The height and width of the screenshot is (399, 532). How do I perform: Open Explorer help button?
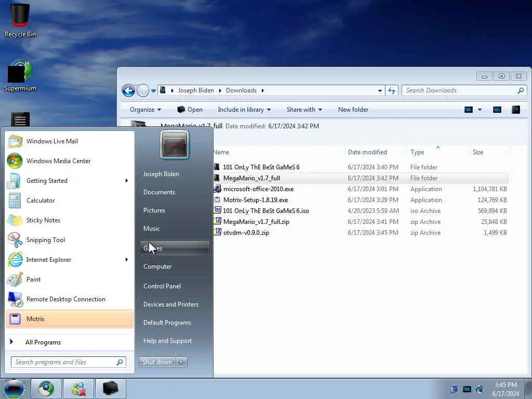[x=516, y=110]
